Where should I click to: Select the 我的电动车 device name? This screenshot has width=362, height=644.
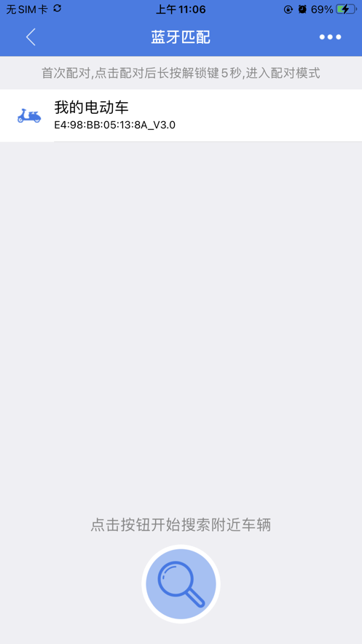[92, 108]
